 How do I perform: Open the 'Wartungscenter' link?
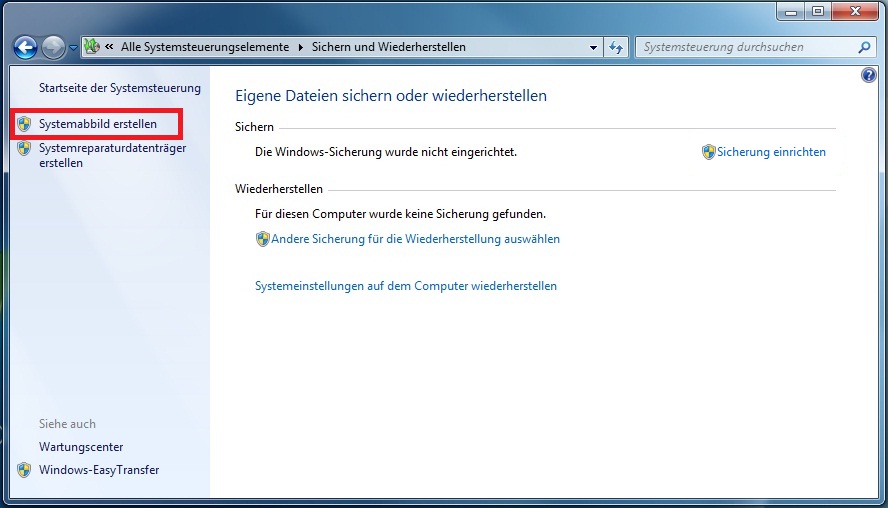(81, 447)
